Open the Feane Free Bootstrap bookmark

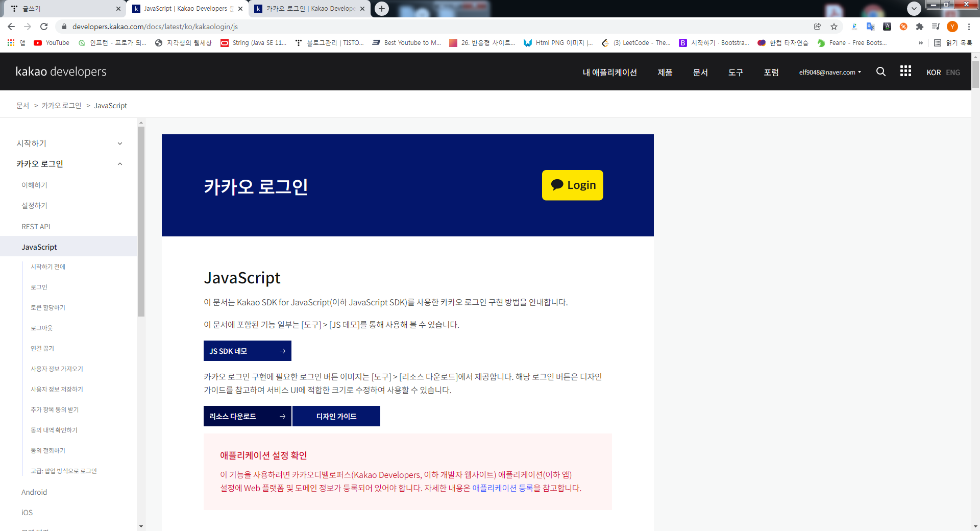click(852, 43)
